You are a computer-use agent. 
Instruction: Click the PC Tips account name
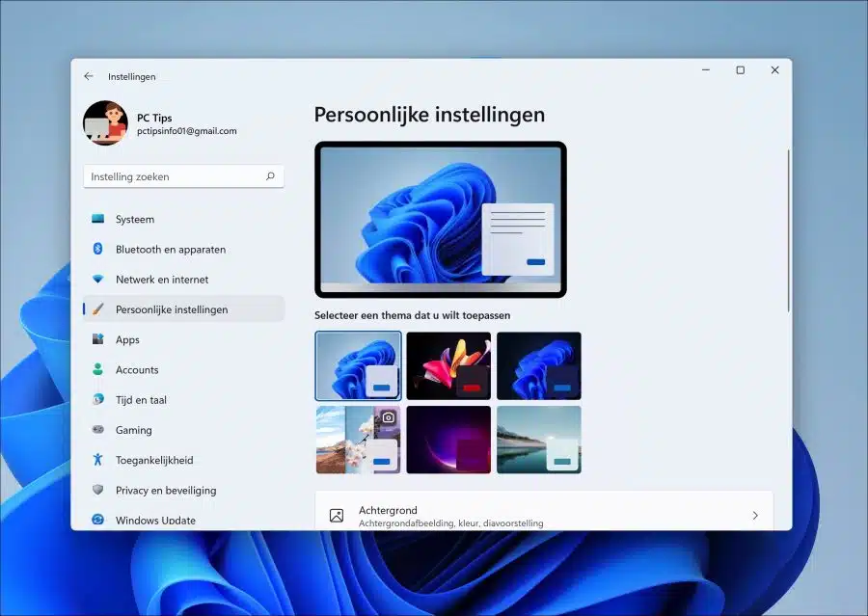[154, 118]
